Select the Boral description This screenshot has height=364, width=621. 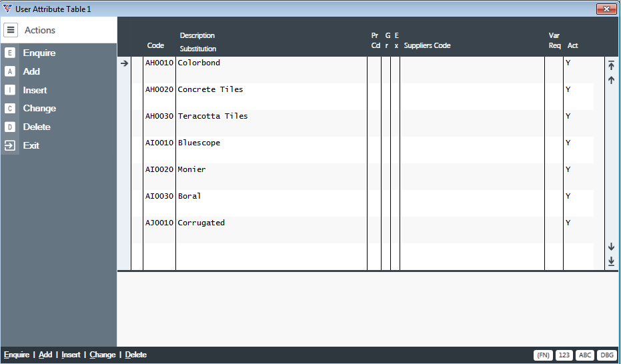(x=189, y=196)
